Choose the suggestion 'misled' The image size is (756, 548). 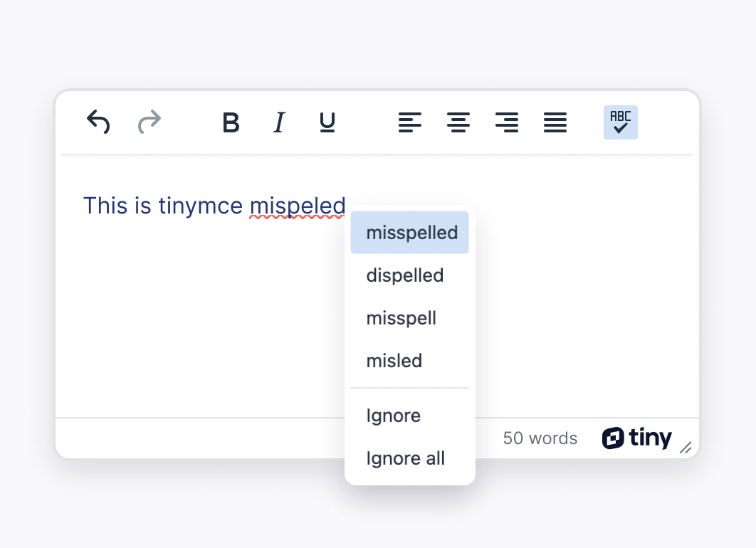[x=394, y=361]
